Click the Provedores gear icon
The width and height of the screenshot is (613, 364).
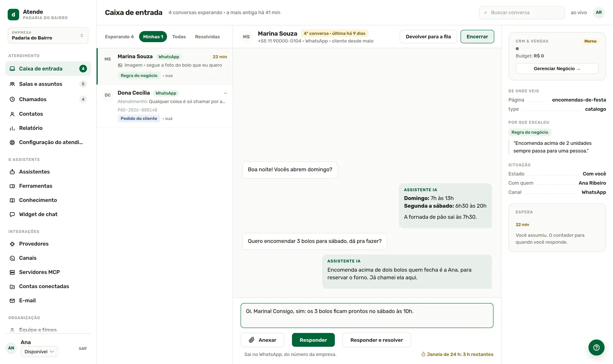12,244
